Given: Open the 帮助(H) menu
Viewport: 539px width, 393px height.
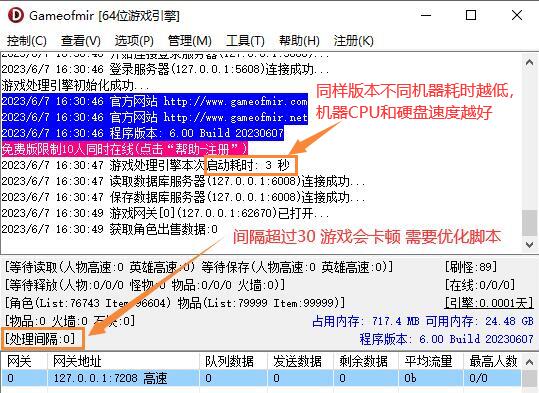Looking at the screenshot, I should (x=299, y=41).
